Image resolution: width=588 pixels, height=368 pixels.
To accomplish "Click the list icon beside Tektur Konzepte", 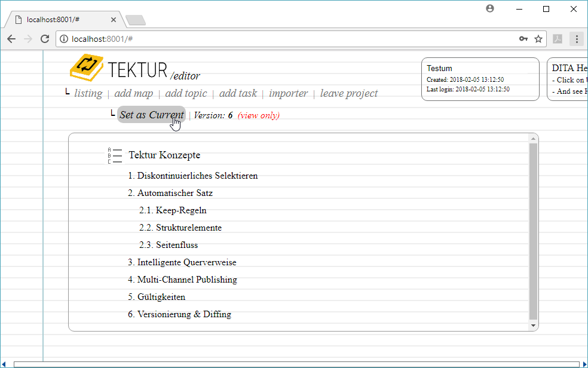I will 115,155.
